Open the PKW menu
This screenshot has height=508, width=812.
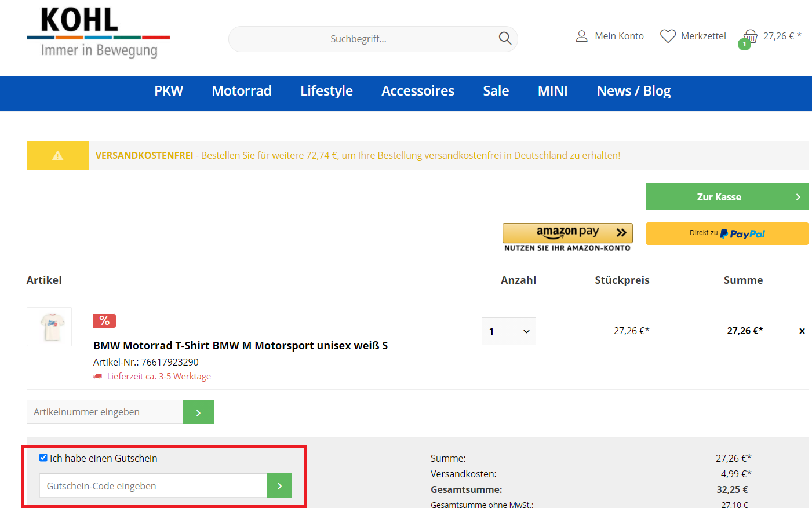tap(169, 91)
